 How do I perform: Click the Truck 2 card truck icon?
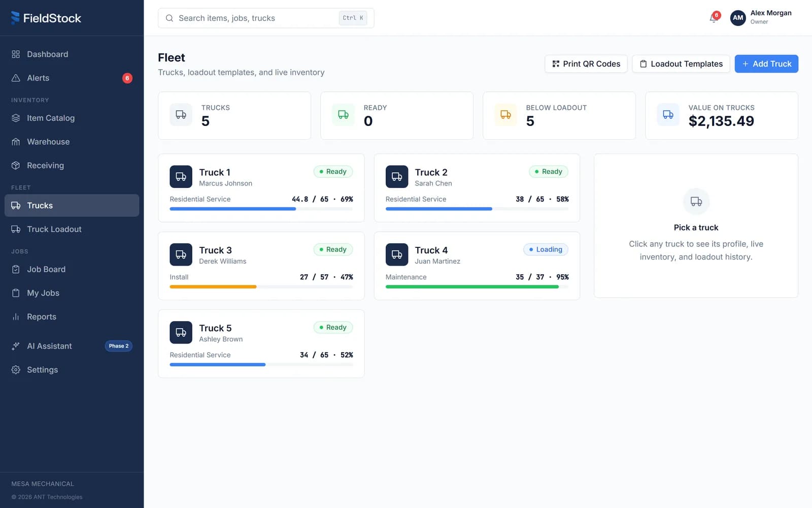[x=397, y=177]
